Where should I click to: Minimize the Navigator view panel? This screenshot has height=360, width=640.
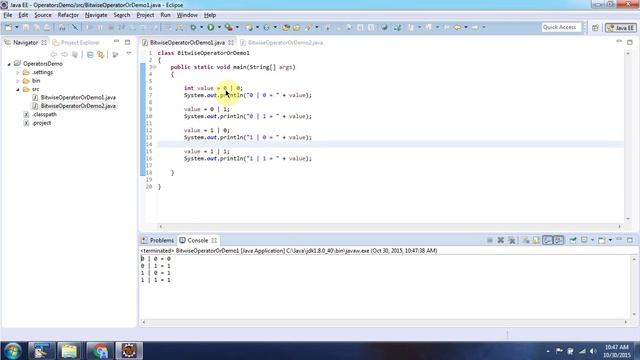pyautogui.click(x=116, y=42)
